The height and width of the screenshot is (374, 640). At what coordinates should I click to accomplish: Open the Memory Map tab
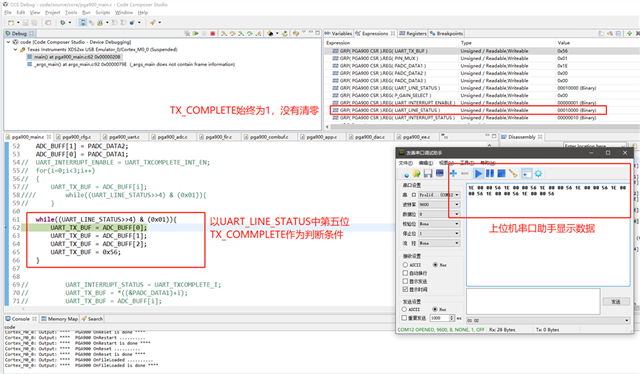coord(60,319)
